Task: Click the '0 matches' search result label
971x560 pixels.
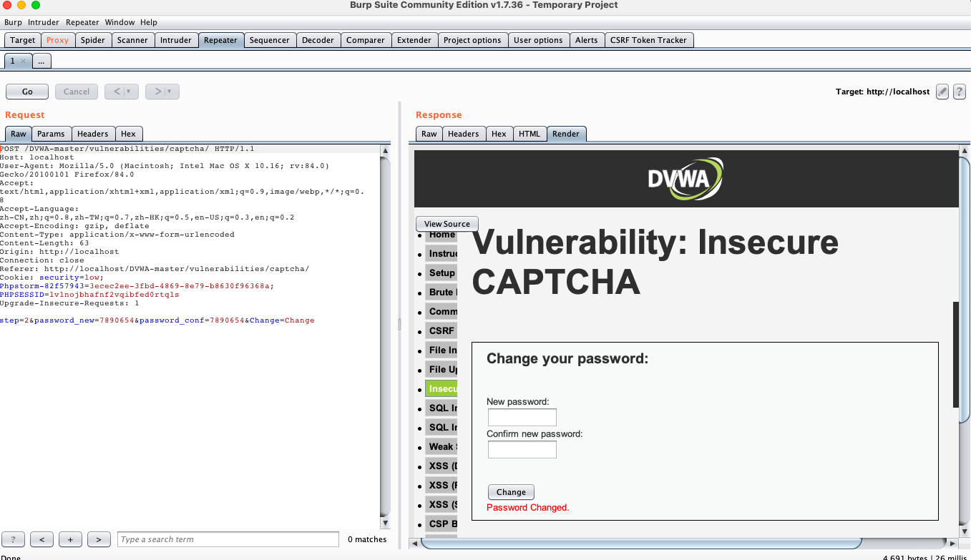Action: [367, 540]
